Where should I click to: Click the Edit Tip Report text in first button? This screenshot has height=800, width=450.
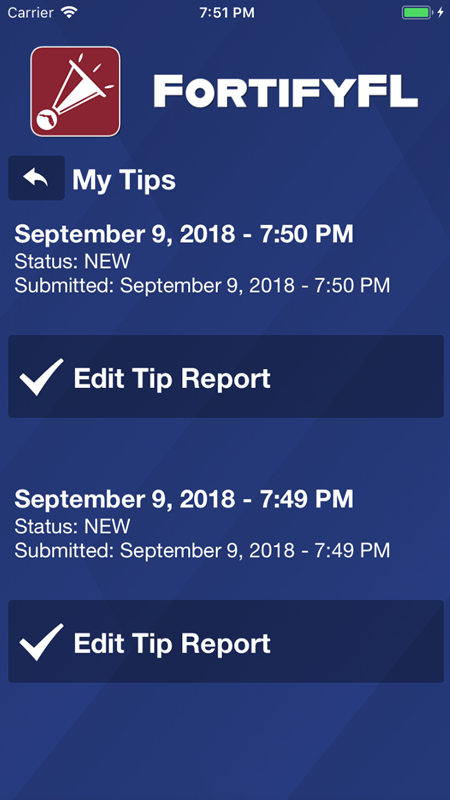(x=172, y=379)
